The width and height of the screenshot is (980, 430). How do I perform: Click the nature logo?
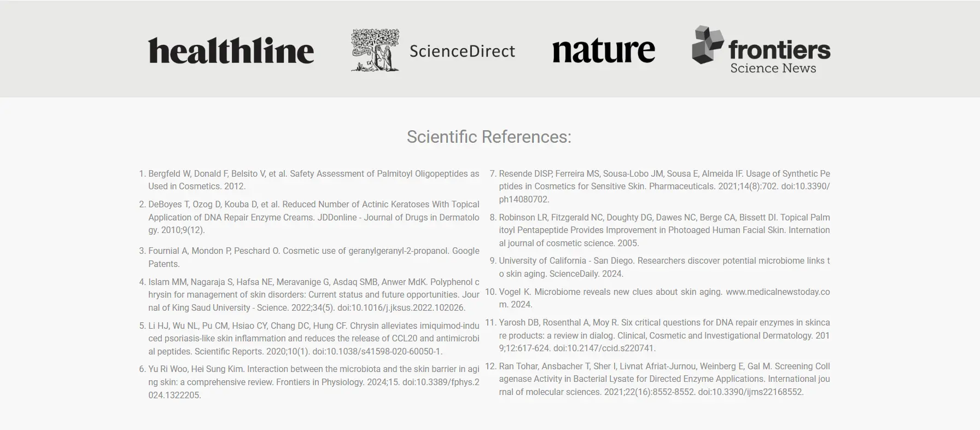pyautogui.click(x=603, y=51)
